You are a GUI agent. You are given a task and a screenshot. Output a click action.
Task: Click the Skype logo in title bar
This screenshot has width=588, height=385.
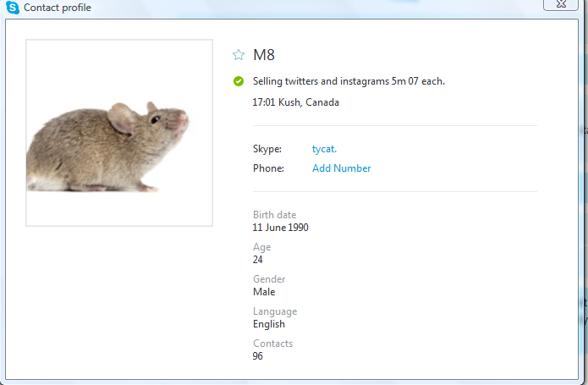(x=13, y=8)
